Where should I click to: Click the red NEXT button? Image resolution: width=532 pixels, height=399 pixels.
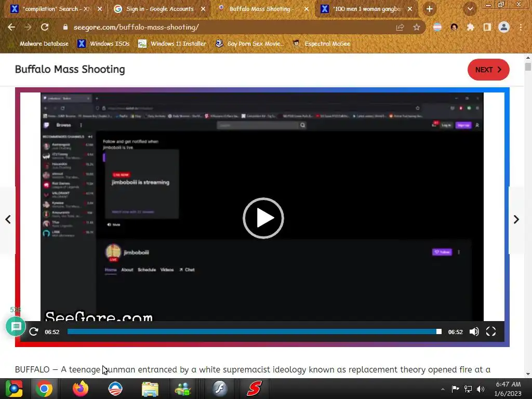click(x=488, y=70)
